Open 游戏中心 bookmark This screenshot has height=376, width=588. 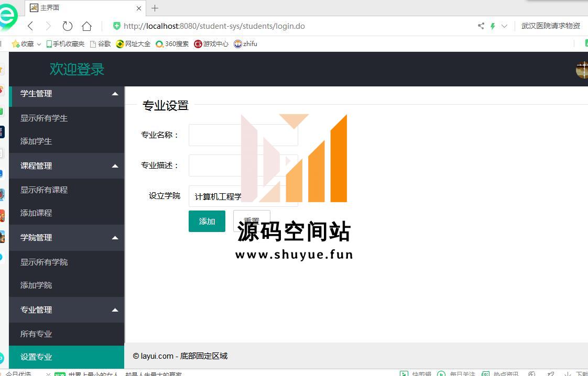(x=211, y=44)
